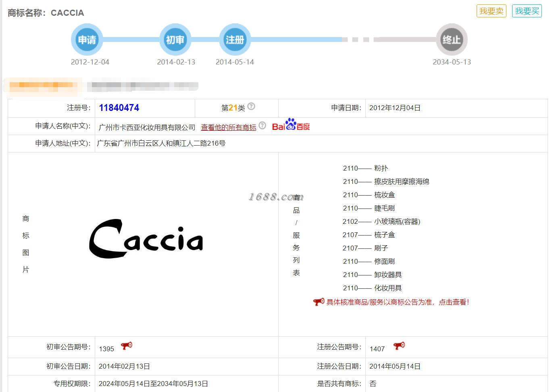Viewport: 552px width, 392px height.
Task: Select the goods item 卸妆器具
Action: [388, 275]
